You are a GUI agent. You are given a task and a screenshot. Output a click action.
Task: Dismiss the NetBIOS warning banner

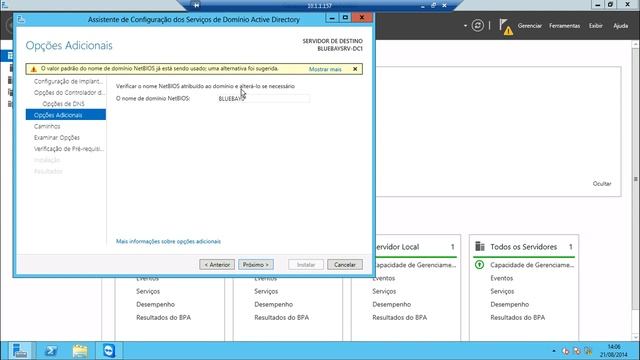(355, 69)
